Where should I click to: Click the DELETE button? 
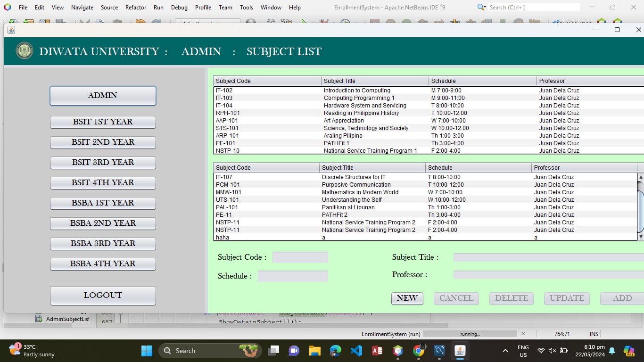click(x=512, y=298)
